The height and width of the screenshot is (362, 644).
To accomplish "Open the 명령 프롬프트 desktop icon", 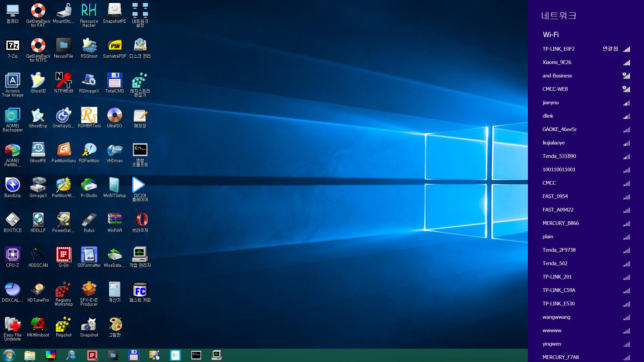I will click(x=140, y=155).
